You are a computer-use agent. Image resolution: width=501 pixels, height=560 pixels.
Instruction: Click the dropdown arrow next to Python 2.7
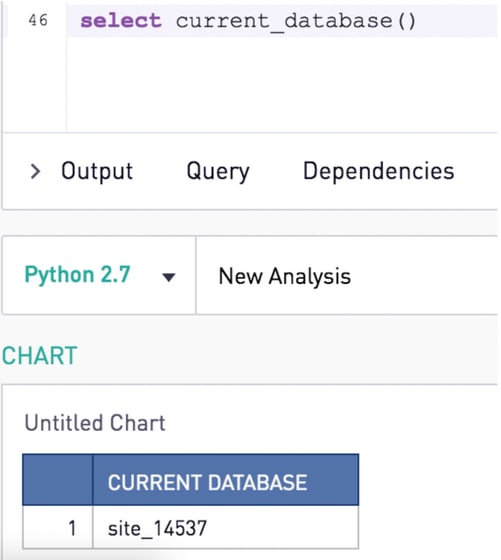169,277
